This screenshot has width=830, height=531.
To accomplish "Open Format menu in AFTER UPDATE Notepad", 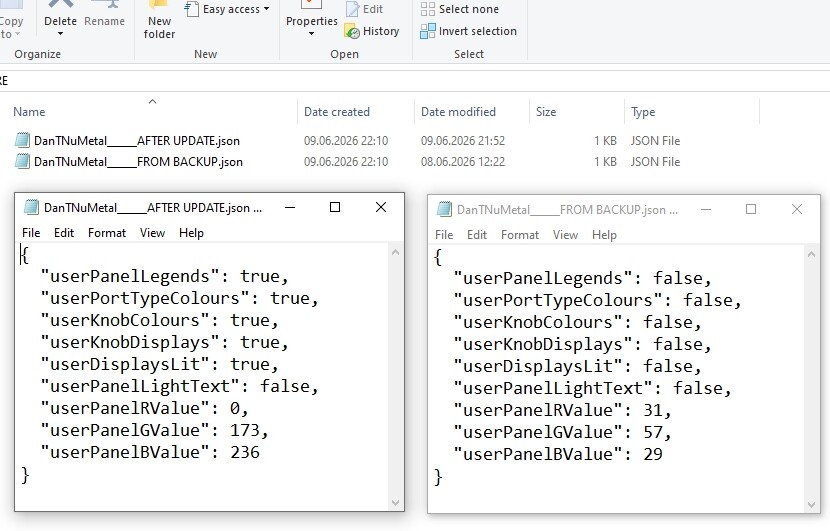I will [x=107, y=233].
